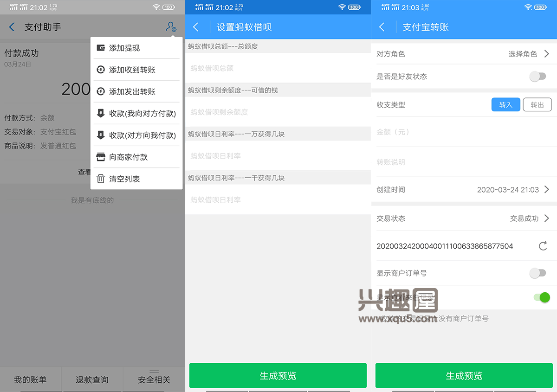Focus the 转账说明 input field
This screenshot has width=557, height=392.
pyautogui.click(x=464, y=162)
